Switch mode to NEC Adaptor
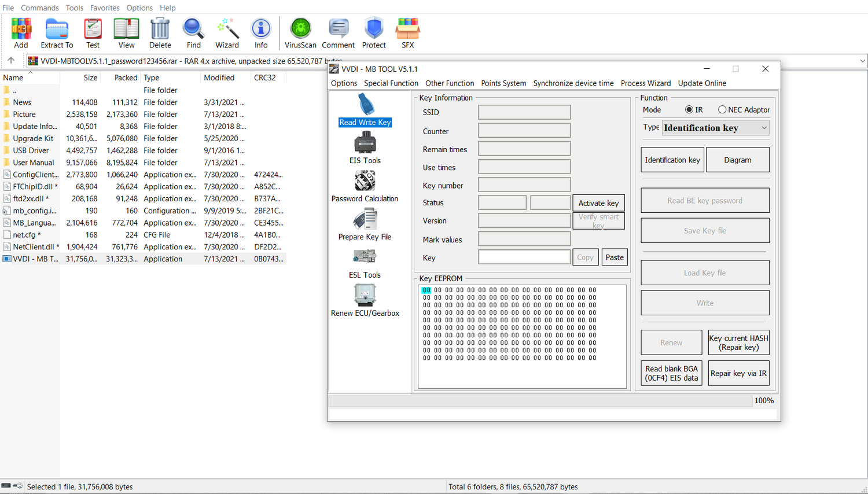868x494 pixels. (x=722, y=109)
